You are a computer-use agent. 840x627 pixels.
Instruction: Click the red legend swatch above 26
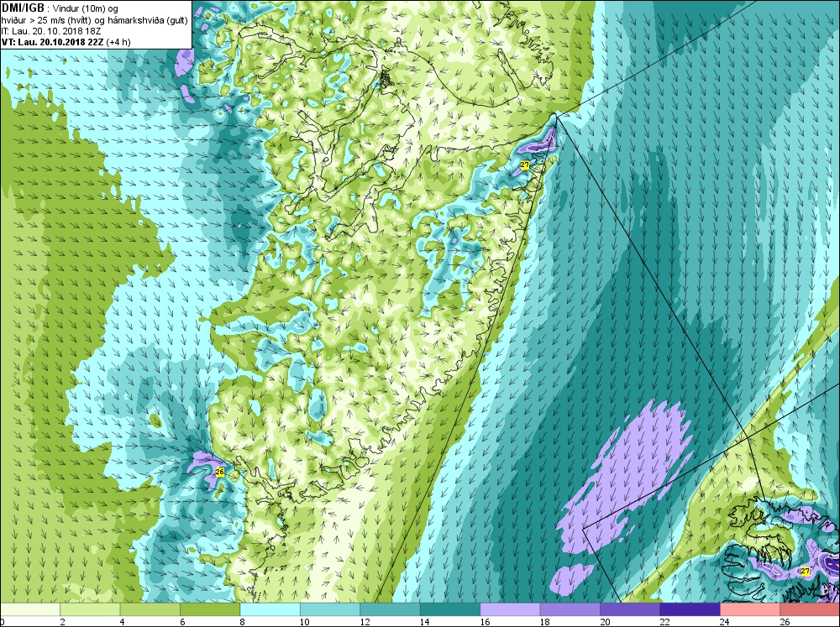pos(810,609)
